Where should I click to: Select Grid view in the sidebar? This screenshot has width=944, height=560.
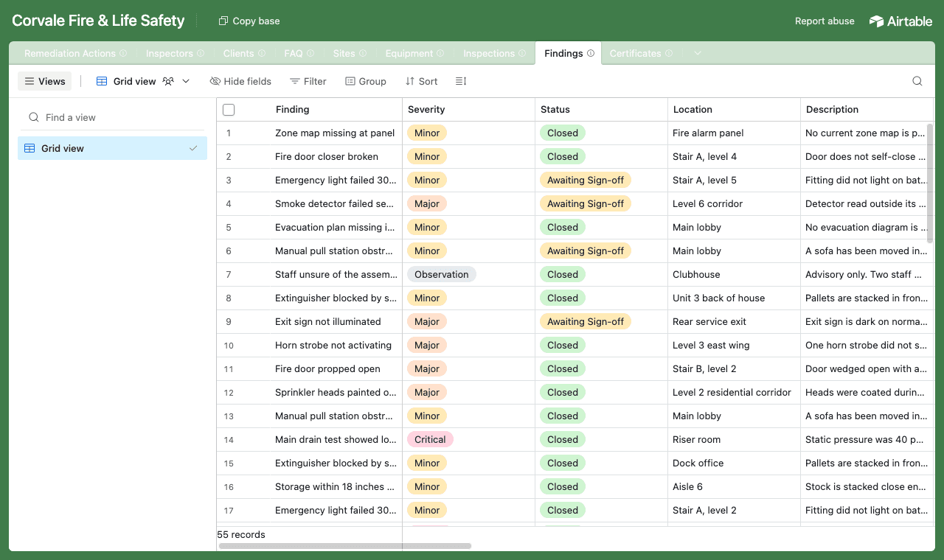(x=112, y=148)
